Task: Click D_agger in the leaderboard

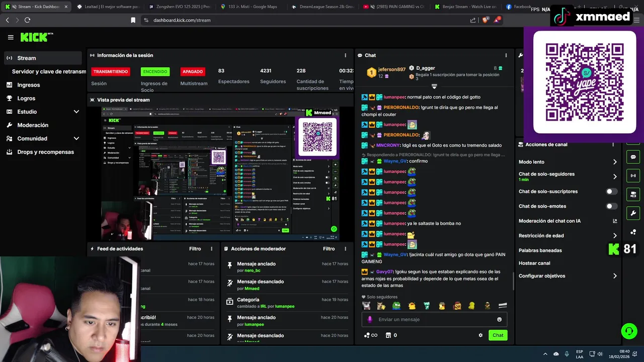Action: [x=425, y=68]
